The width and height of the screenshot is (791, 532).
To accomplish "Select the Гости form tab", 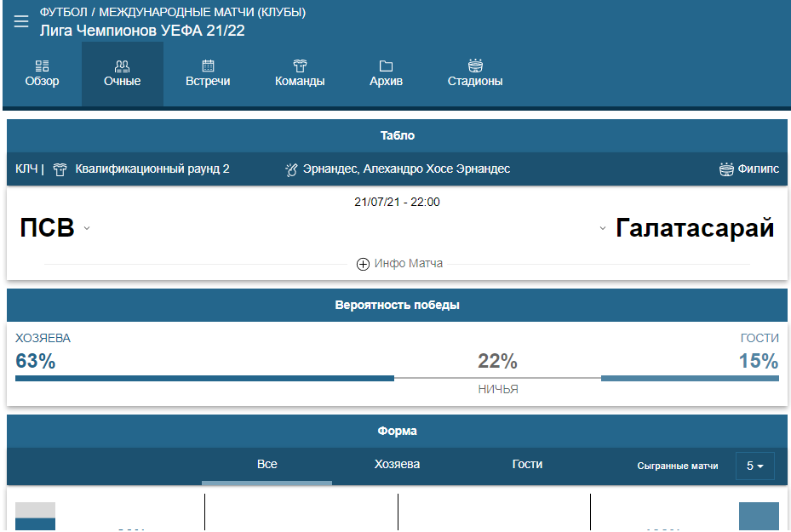I will click(527, 465).
